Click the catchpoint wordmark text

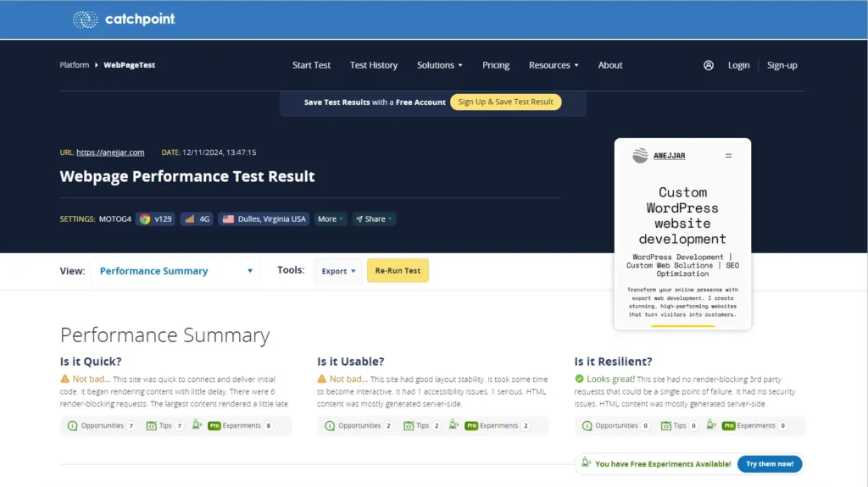click(x=140, y=19)
